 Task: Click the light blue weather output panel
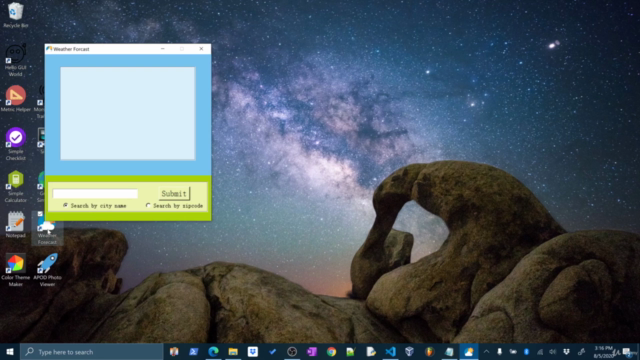point(128,113)
